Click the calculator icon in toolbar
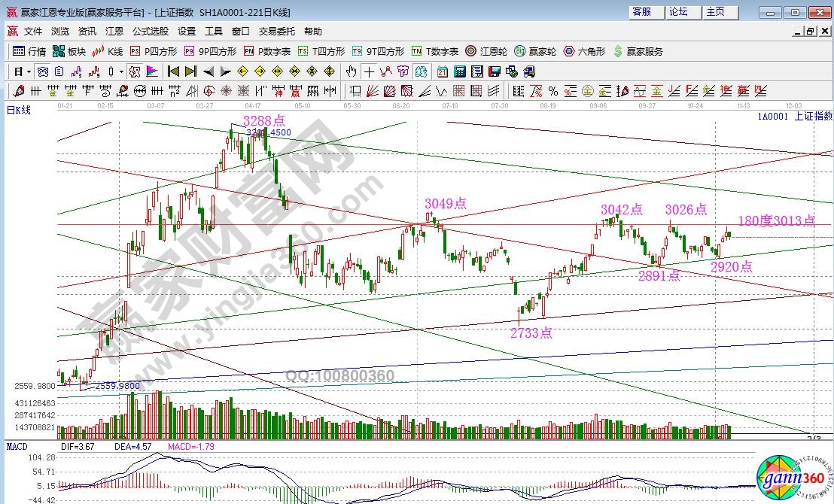The width and height of the screenshot is (834, 504). 459,71
